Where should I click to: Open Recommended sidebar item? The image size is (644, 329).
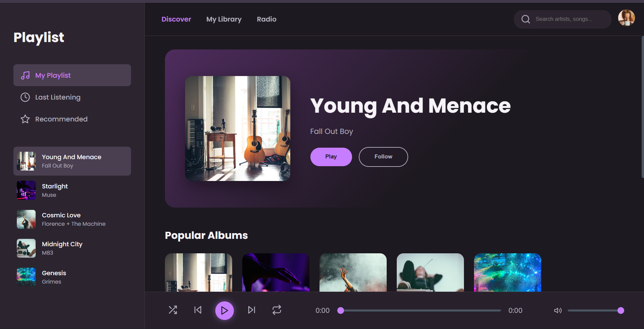[x=72, y=119]
